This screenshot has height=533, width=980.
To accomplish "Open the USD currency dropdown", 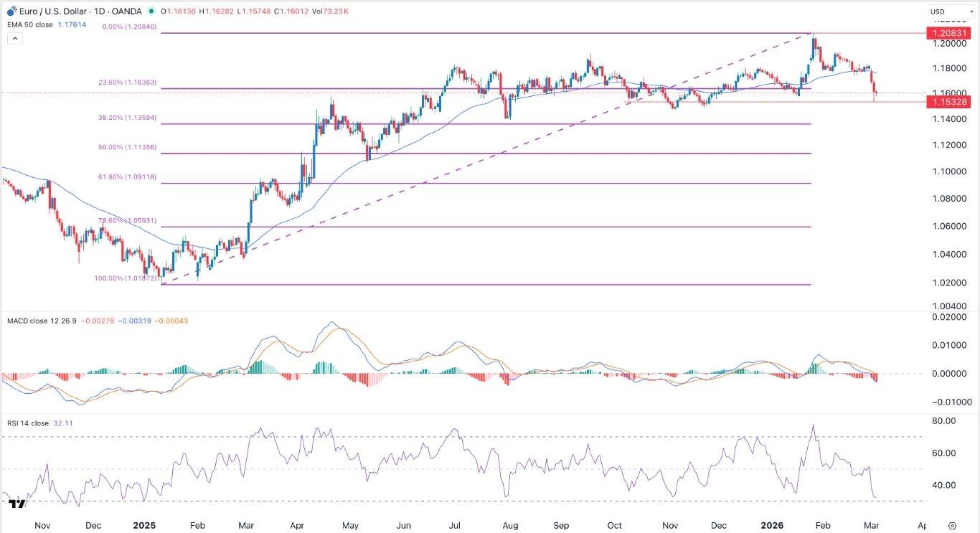I will pyautogui.click(x=951, y=11).
